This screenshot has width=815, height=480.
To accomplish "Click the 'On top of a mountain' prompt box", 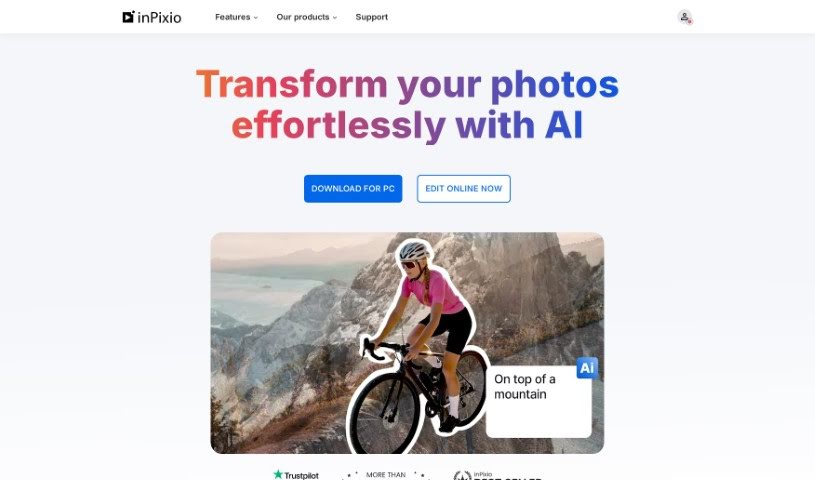I will tap(538, 401).
